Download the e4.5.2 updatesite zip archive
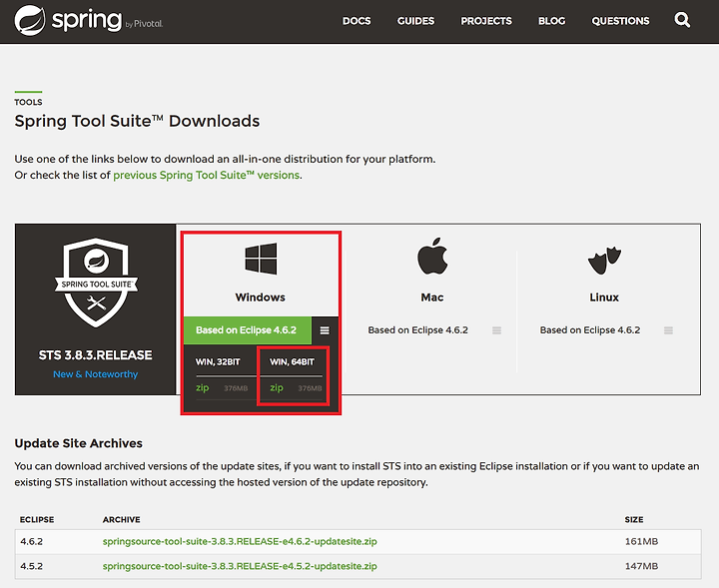This screenshot has height=588, width=719. (240, 566)
